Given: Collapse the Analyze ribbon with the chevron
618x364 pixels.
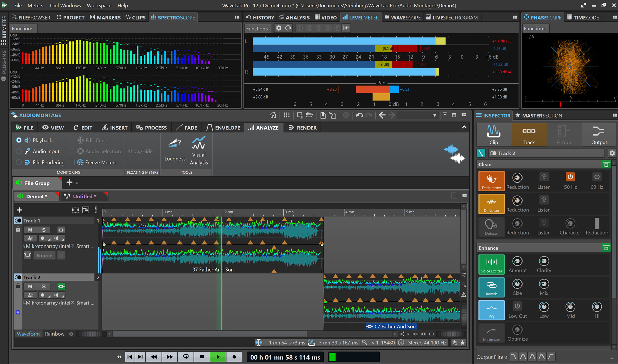Looking at the screenshot, I should (x=464, y=127).
